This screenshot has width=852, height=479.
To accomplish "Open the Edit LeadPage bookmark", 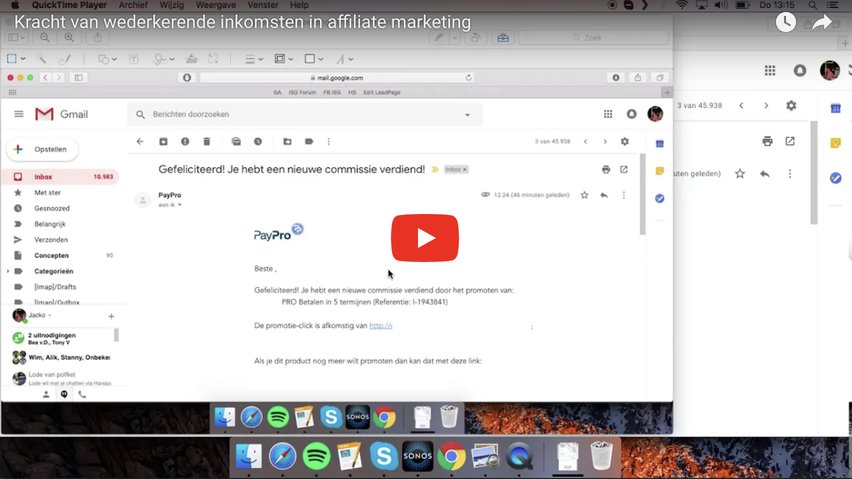I will click(x=382, y=92).
